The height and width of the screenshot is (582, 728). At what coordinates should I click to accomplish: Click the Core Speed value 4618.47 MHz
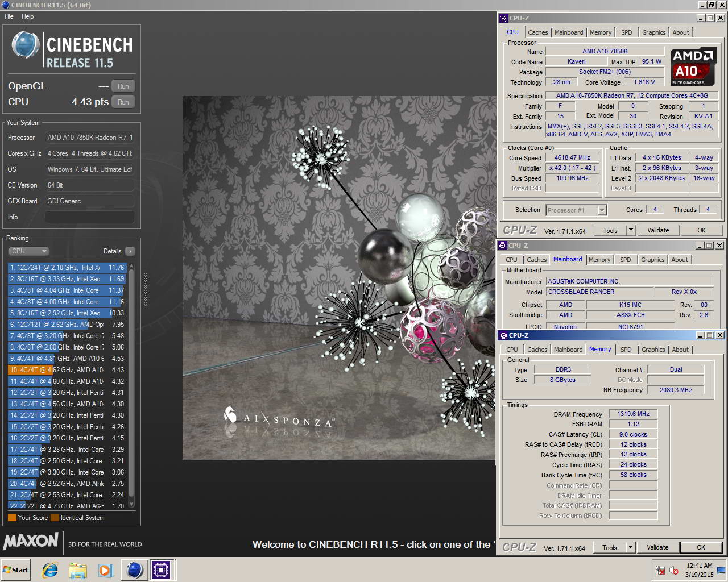572,157
